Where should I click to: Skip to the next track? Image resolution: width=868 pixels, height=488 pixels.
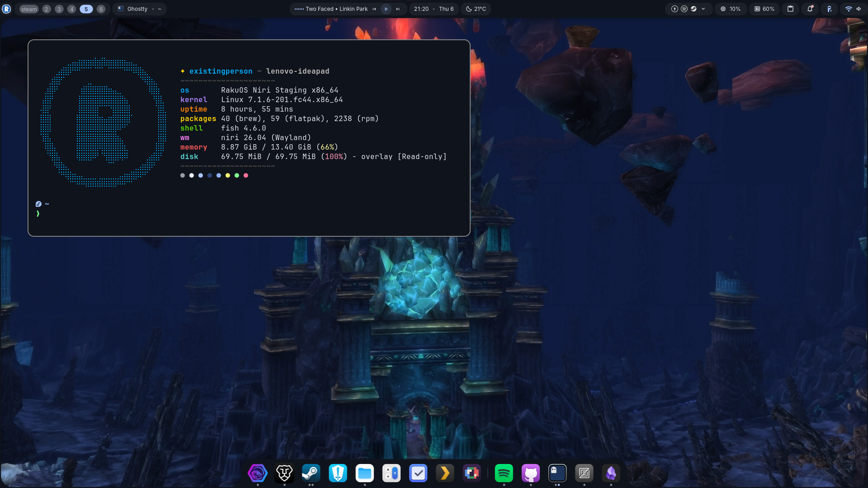point(398,9)
